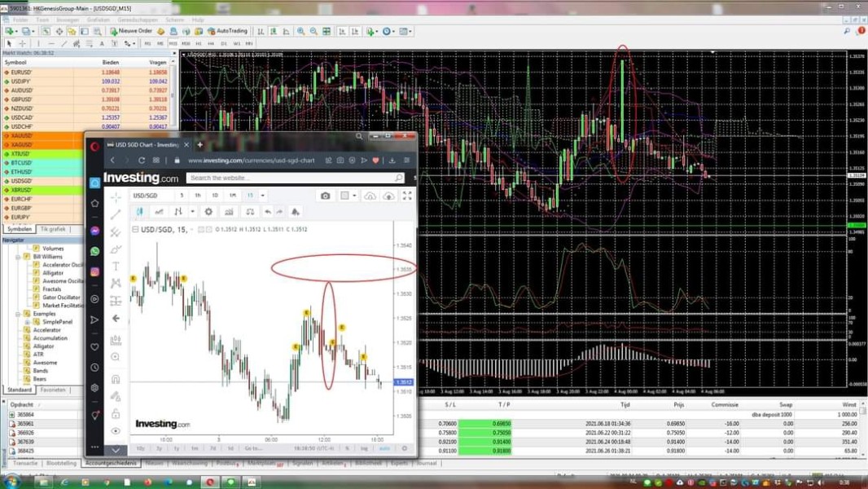Viewport: 868px width, 489px height.
Task: Undo last action on Investing.com chart
Action: pyautogui.click(x=268, y=212)
